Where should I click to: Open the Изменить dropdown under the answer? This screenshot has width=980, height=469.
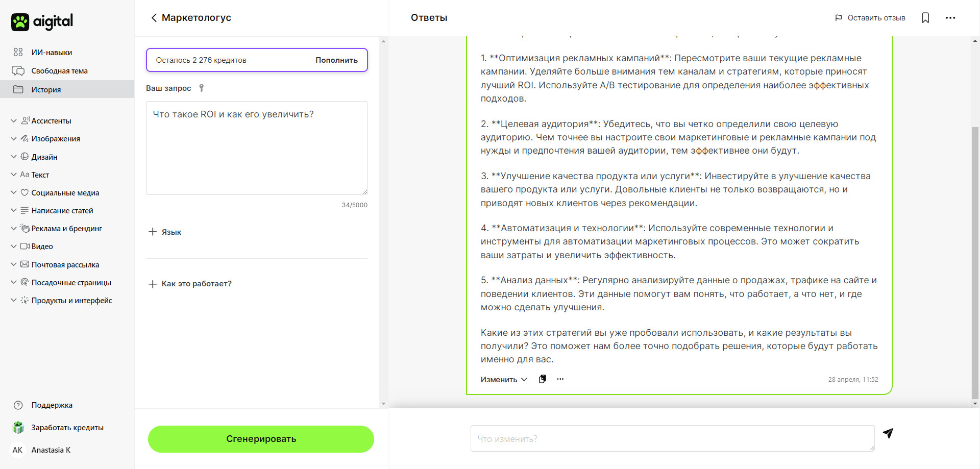click(x=504, y=380)
